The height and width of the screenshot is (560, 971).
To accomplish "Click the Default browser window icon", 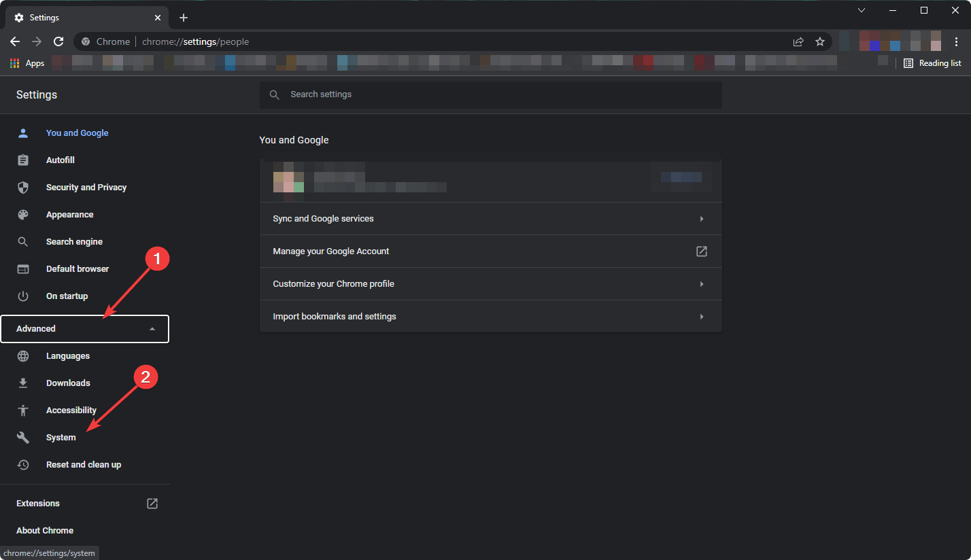I will click(23, 269).
